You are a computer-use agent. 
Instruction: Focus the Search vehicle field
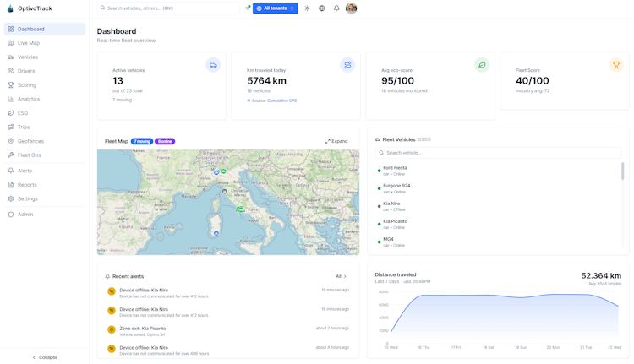498,153
